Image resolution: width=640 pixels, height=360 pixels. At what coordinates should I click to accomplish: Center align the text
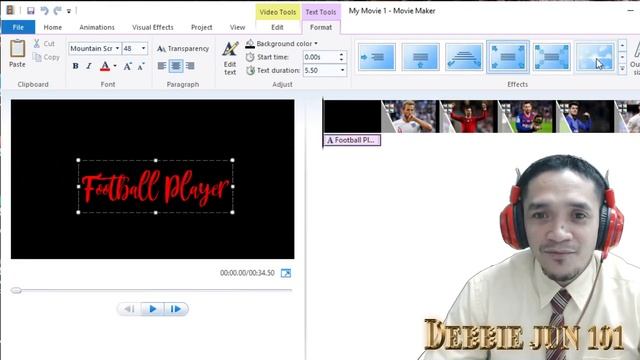pos(176,66)
